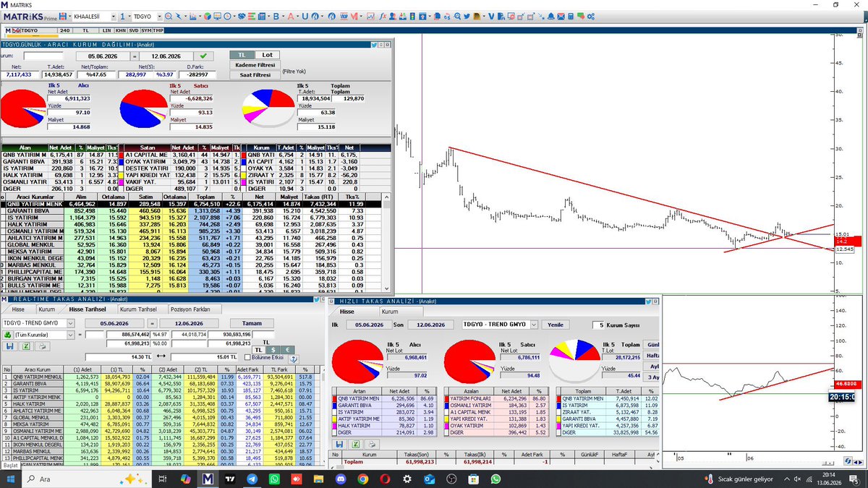
Task: Switch Aracı Kurum Dağılımı to TL mode
Action: click(242, 55)
